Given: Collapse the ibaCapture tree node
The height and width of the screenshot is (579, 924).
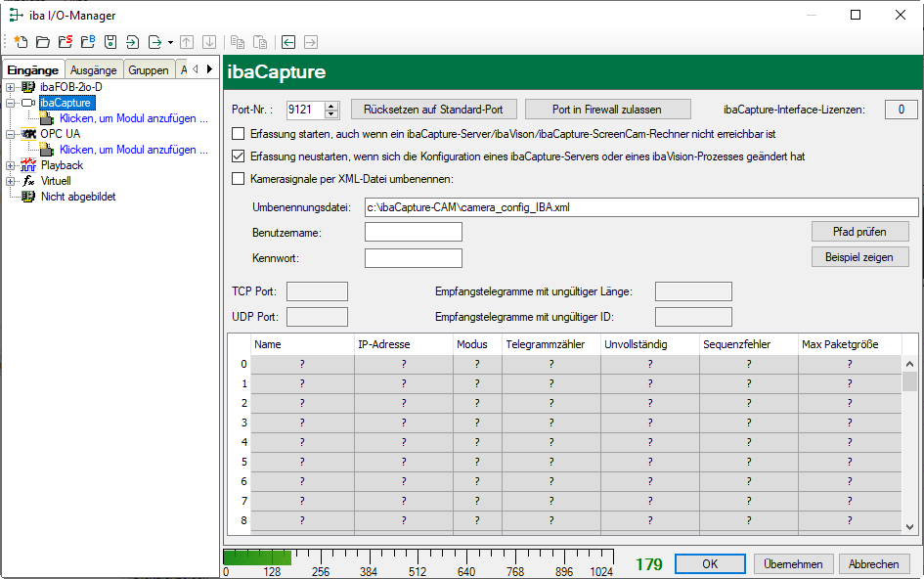Looking at the screenshot, I should (11, 103).
